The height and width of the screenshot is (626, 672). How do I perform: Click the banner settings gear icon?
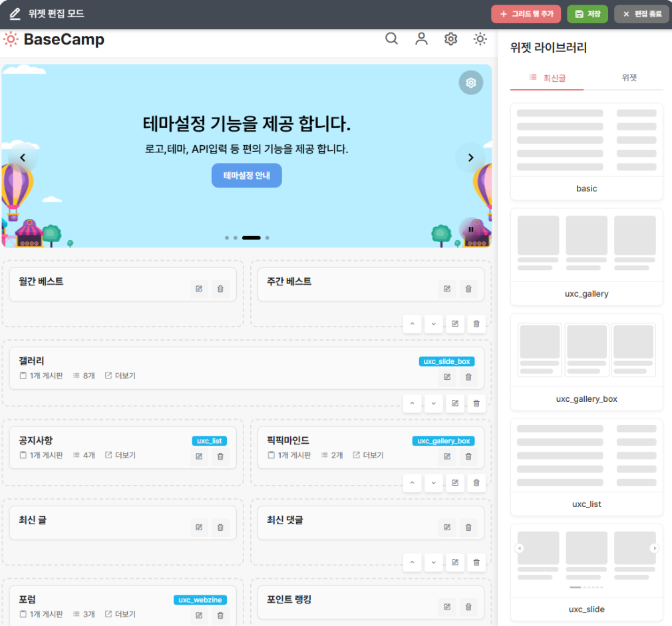[x=471, y=82]
